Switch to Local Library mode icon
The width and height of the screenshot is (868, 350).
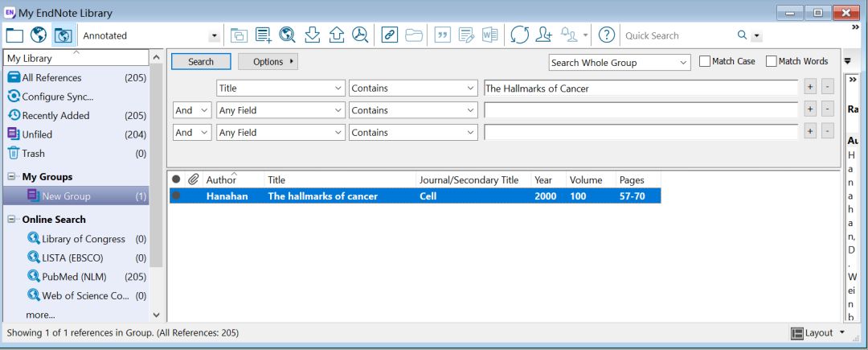tap(14, 35)
